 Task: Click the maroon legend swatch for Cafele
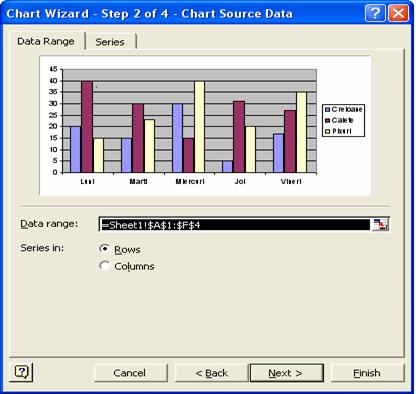click(327, 120)
